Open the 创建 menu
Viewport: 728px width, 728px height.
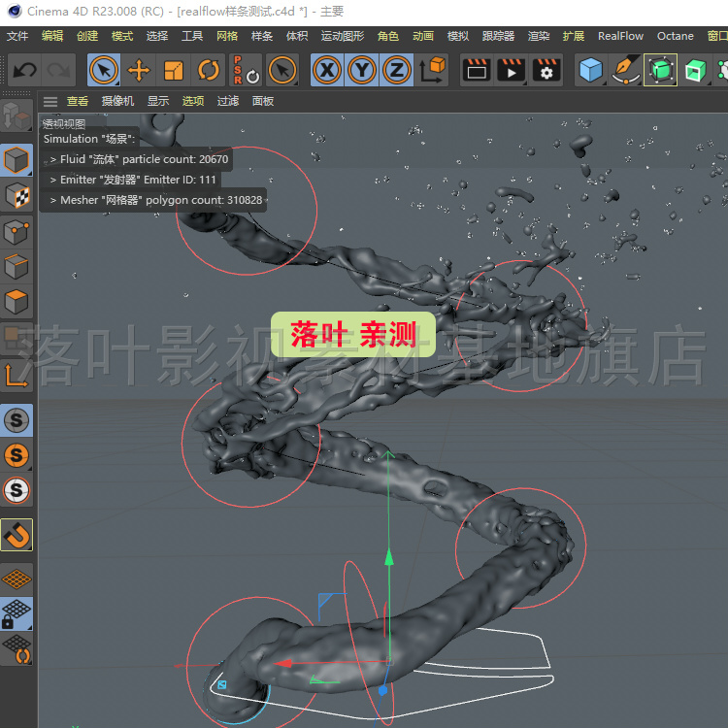tap(87, 36)
